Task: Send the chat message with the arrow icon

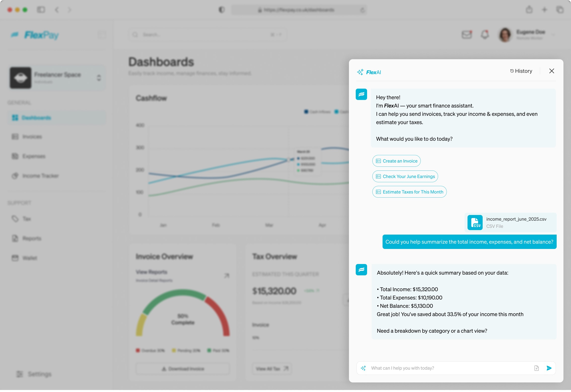Action: pos(549,368)
